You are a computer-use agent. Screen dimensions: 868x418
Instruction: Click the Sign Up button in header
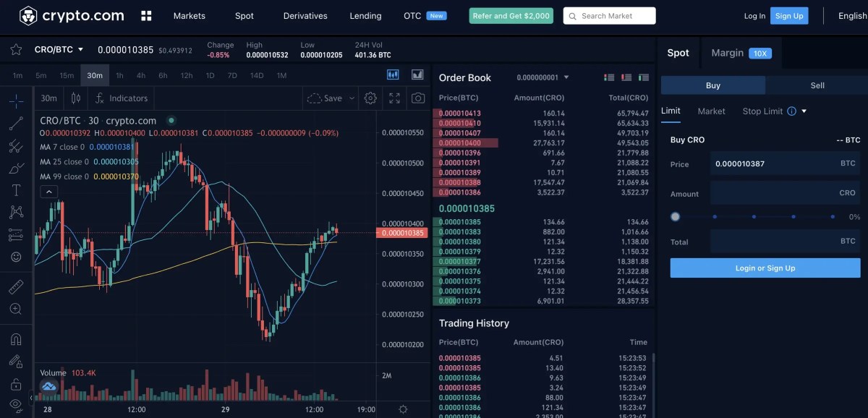coord(789,16)
